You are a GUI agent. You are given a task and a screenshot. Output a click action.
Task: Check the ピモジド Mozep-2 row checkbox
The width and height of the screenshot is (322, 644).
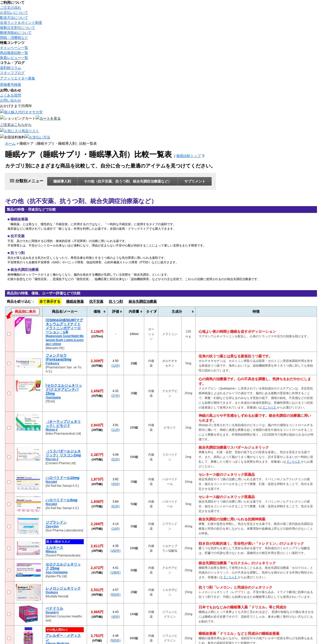pos(9,428)
